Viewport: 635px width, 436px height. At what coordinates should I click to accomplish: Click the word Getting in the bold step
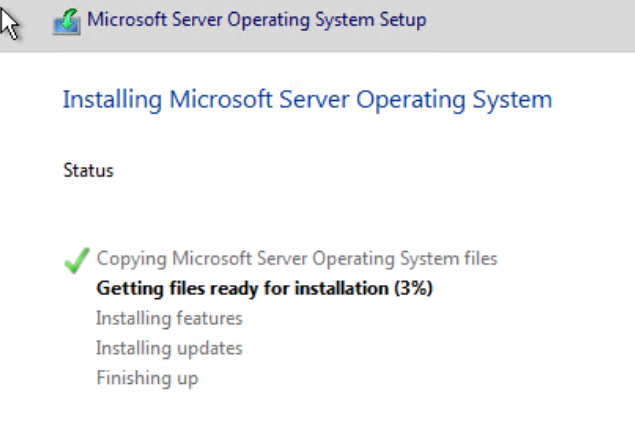127,289
